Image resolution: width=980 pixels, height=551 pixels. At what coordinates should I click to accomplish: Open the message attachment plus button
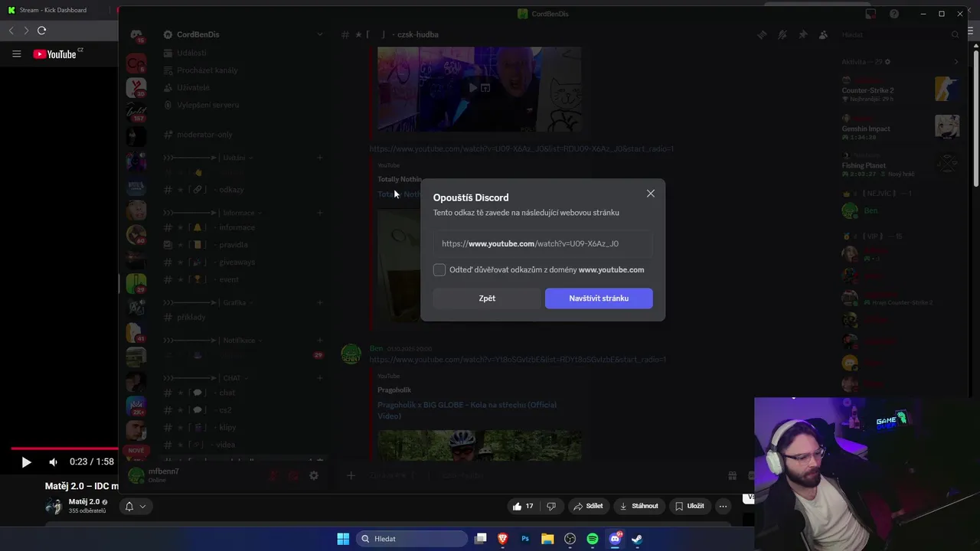tap(351, 476)
